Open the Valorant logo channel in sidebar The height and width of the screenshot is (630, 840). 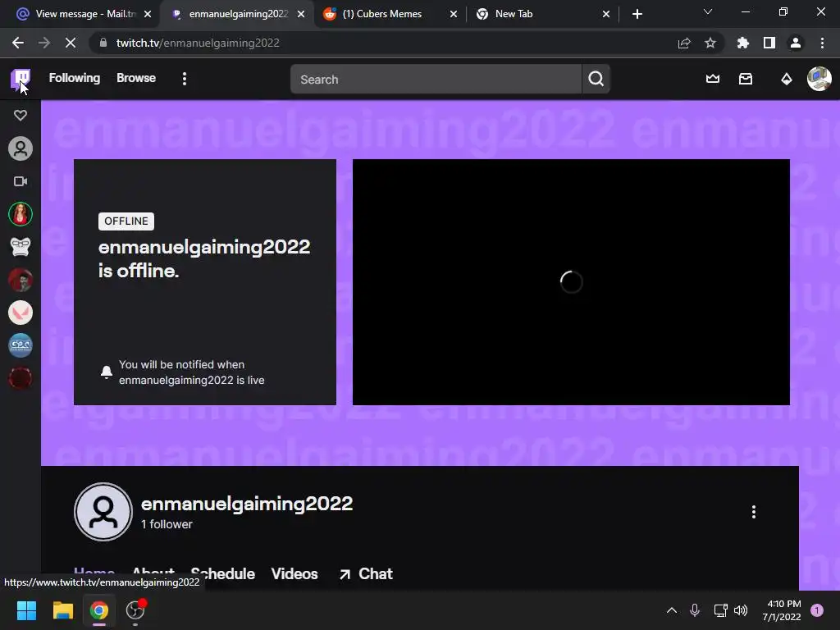(21, 313)
